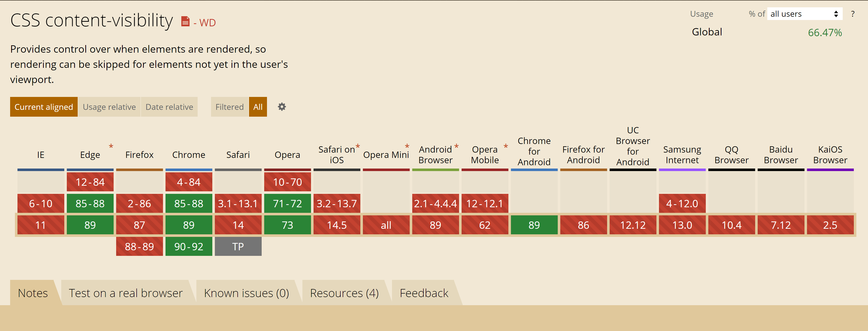Open the Test on a real browser tab
The height and width of the screenshot is (331, 868).
tap(126, 293)
